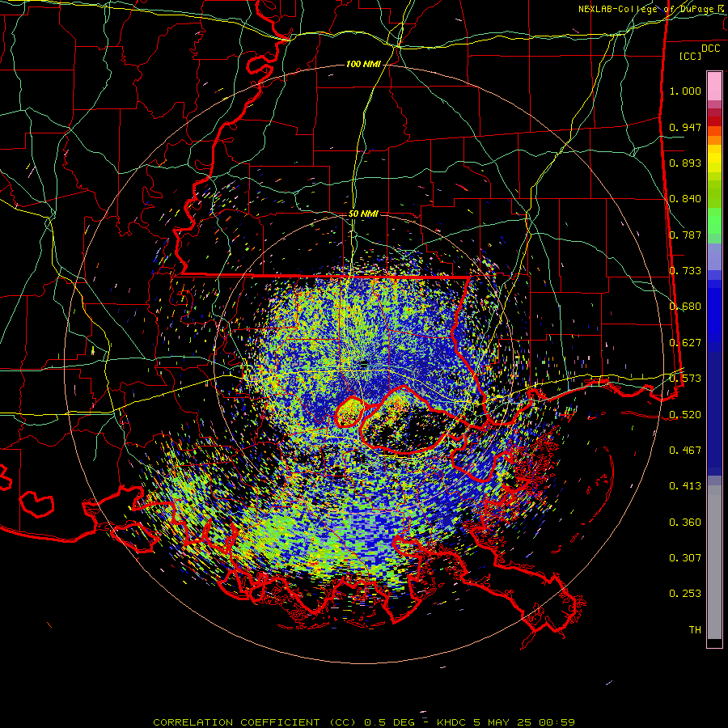Select the 0.573 scale value

[x=685, y=379]
